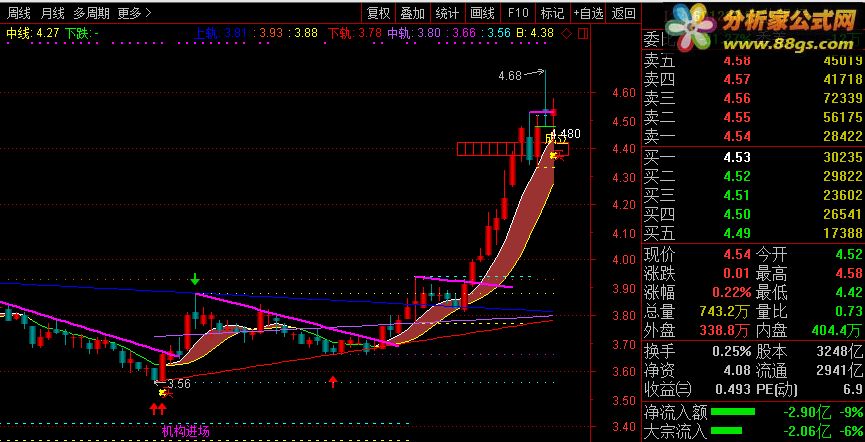Click the 股本 value 3248亿
The image size is (865, 442).
[x=841, y=352]
